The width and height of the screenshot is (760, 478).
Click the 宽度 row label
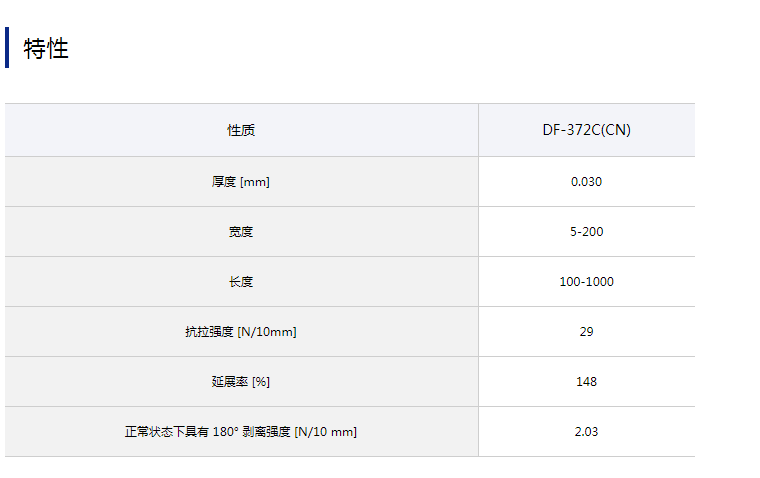pos(241,232)
